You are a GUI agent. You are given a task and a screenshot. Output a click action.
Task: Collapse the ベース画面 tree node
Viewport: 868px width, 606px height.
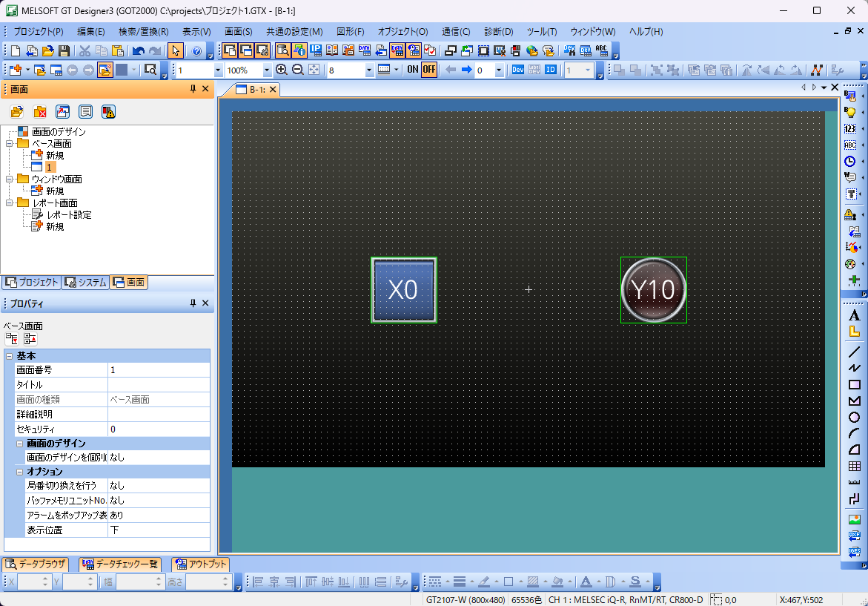pyautogui.click(x=10, y=144)
